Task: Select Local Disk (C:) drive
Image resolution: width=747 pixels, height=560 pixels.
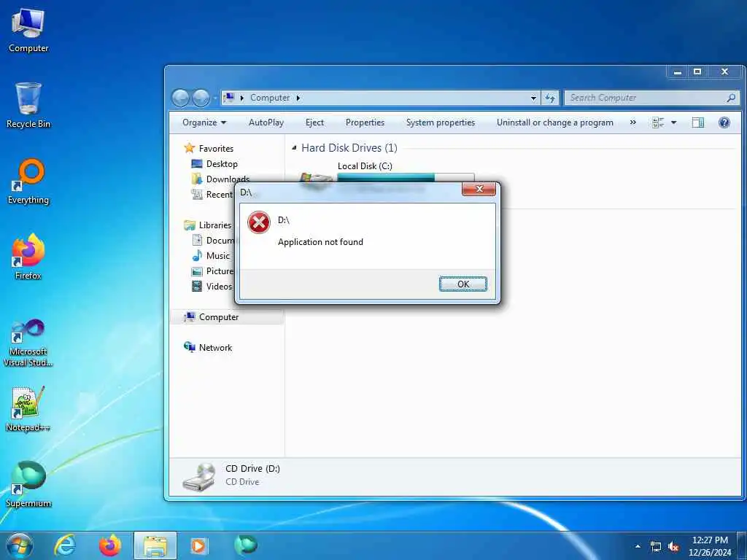Action: [365, 166]
